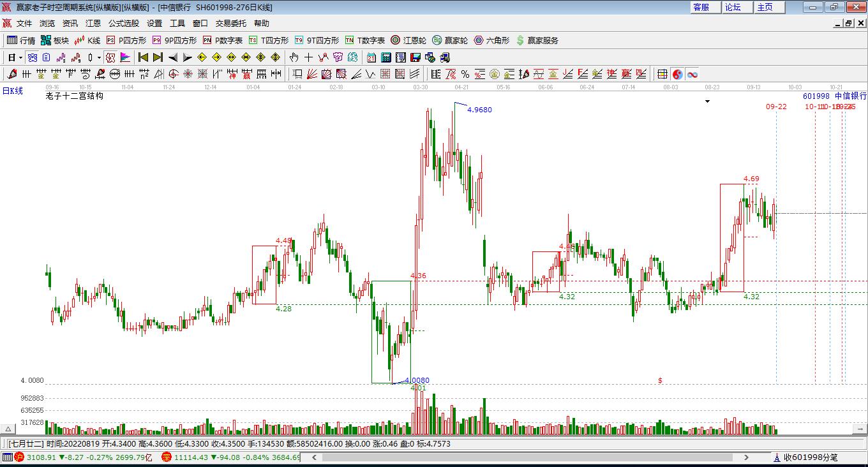Viewport: 868px width, 467px height.
Task: Click the floppy disk save icon
Action: click(x=415, y=57)
